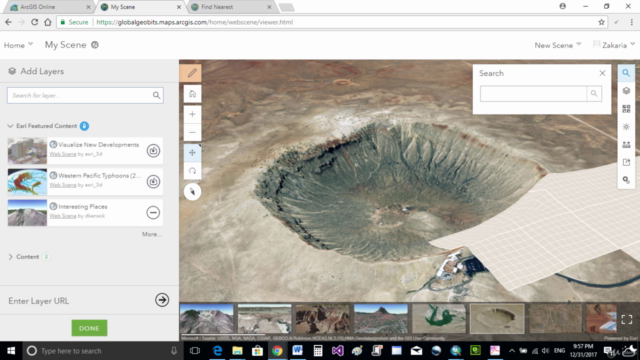Switch to the My Scene browser tab
Viewport: 640px width, 360px height.
point(140,7)
